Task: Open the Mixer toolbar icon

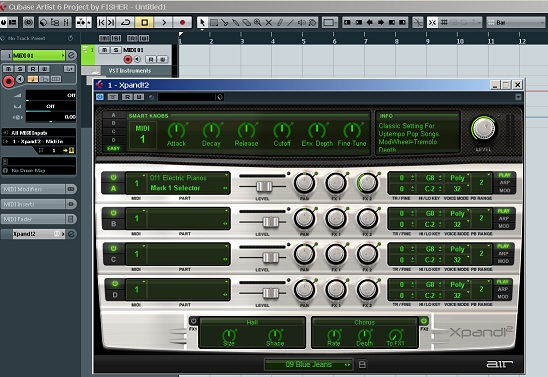Action: [66, 23]
